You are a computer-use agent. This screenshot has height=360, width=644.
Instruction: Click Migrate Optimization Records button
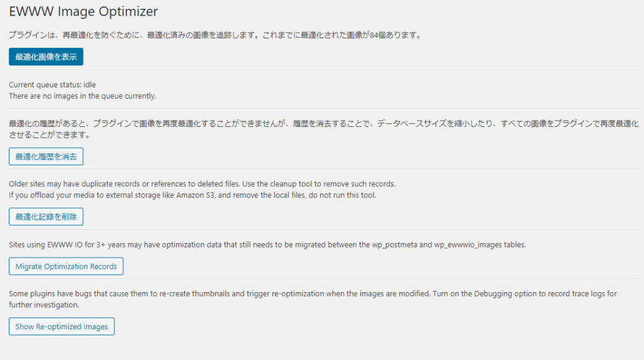coord(66,266)
